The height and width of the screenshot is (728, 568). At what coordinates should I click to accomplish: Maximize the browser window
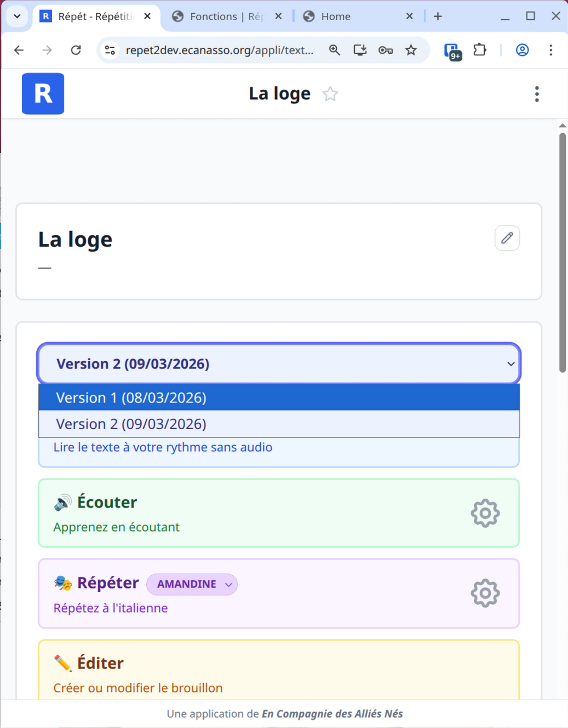(x=530, y=16)
